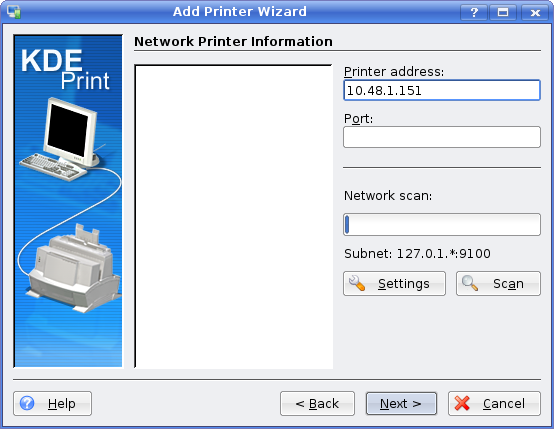554x429 pixels.
Task: Go Back to previous wizard step
Action: [x=317, y=403]
